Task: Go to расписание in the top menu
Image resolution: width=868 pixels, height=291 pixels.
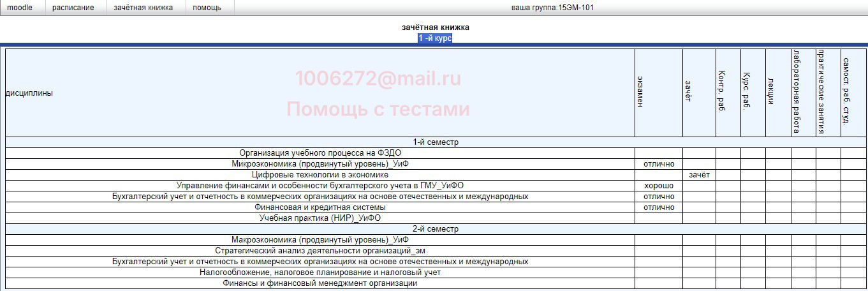Action: (x=73, y=8)
